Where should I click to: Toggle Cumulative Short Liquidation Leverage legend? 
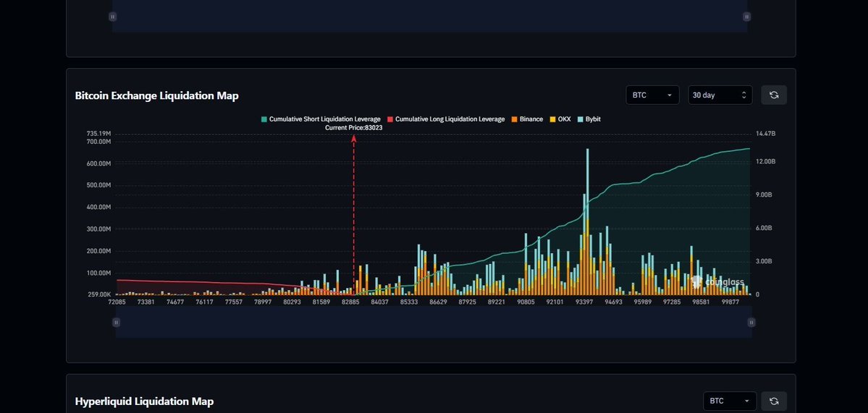click(321, 119)
